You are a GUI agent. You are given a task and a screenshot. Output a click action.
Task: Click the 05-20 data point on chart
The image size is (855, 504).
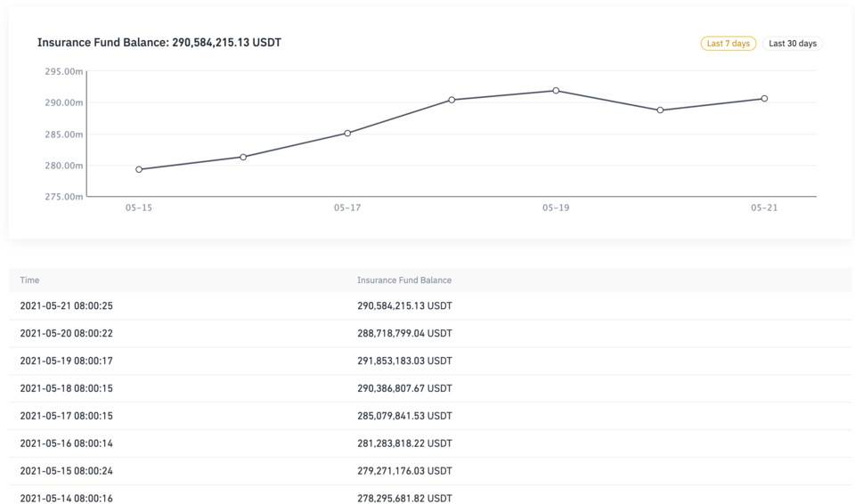tap(660, 110)
